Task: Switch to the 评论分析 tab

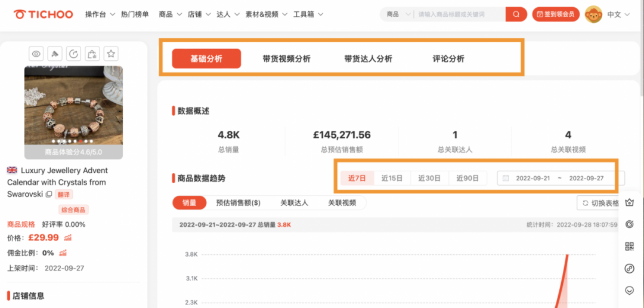Action: pos(448,59)
